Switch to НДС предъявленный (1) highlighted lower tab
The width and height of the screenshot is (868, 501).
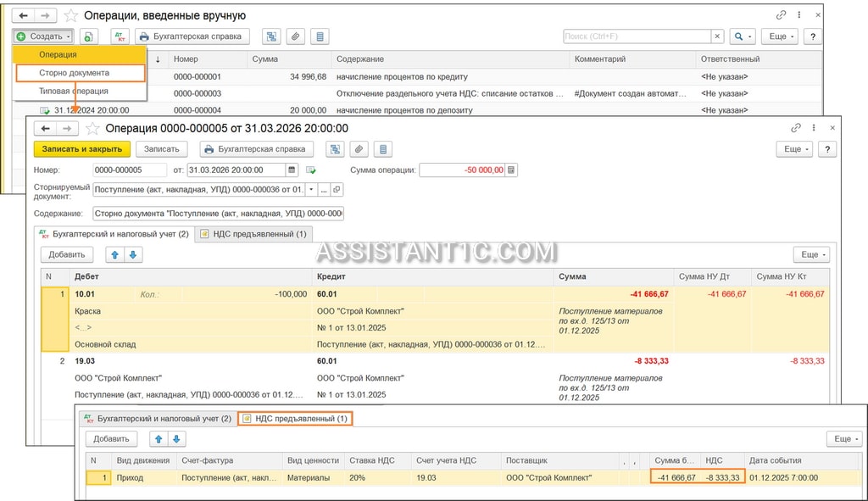tap(296, 419)
